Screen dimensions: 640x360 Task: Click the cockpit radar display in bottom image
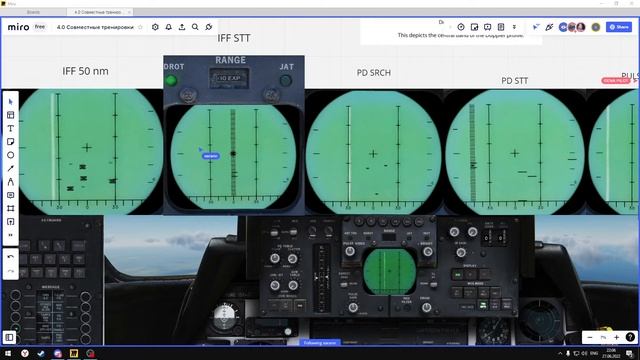(389, 271)
